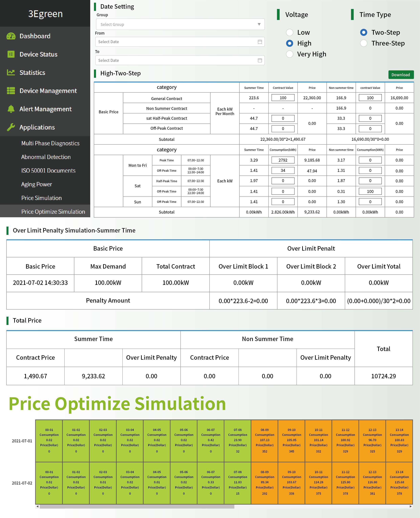Open Dashboard via its gauge icon
The height and width of the screenshot is (518, 420).
click(11, 36)
